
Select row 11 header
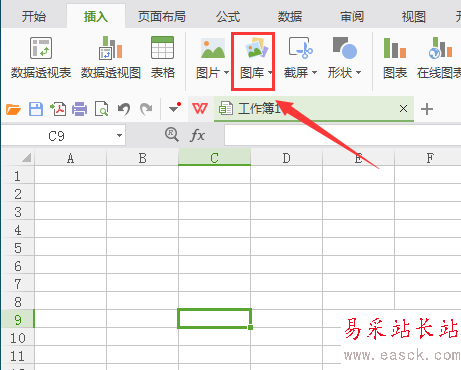(18, 356)
